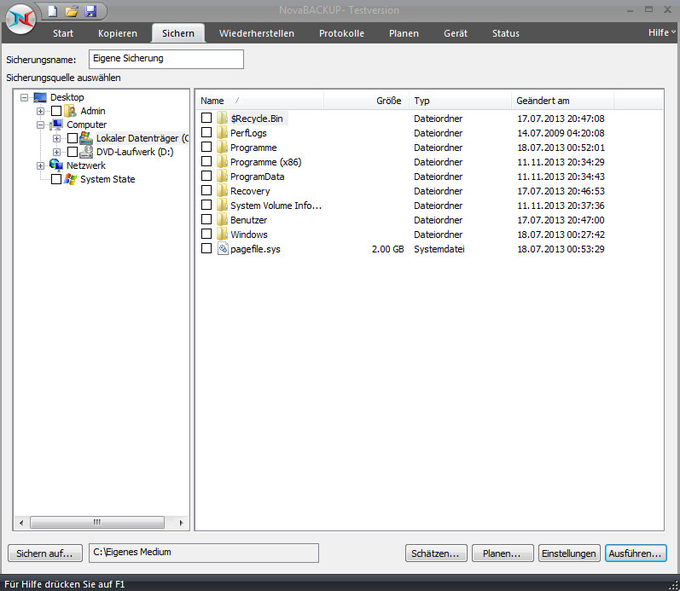
Task: Click the $Recycle.Bin folder icon
Action: point(222,118)
